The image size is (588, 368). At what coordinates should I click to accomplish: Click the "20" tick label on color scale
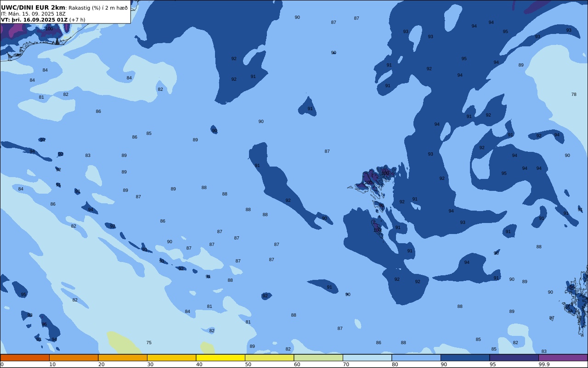coord(101,364)
